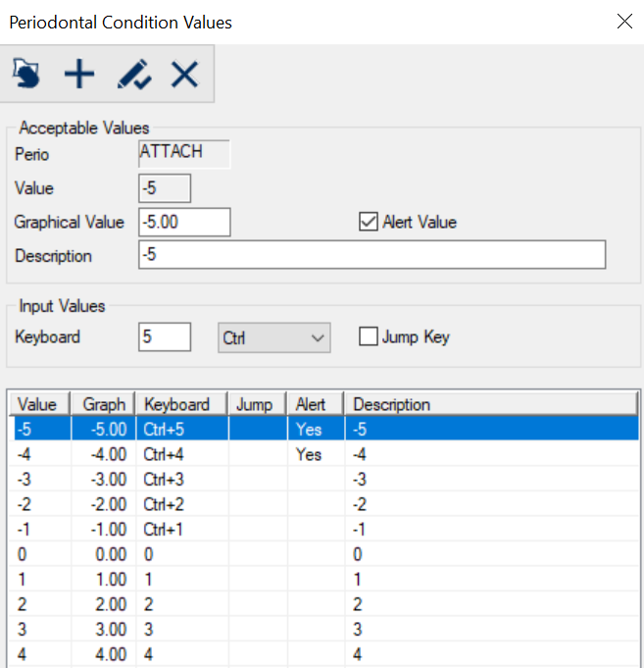This screenshot has height=668, width=644.
Task: Click the Keyboard column header
Action: pyautogui.click(x=181, y=404)
